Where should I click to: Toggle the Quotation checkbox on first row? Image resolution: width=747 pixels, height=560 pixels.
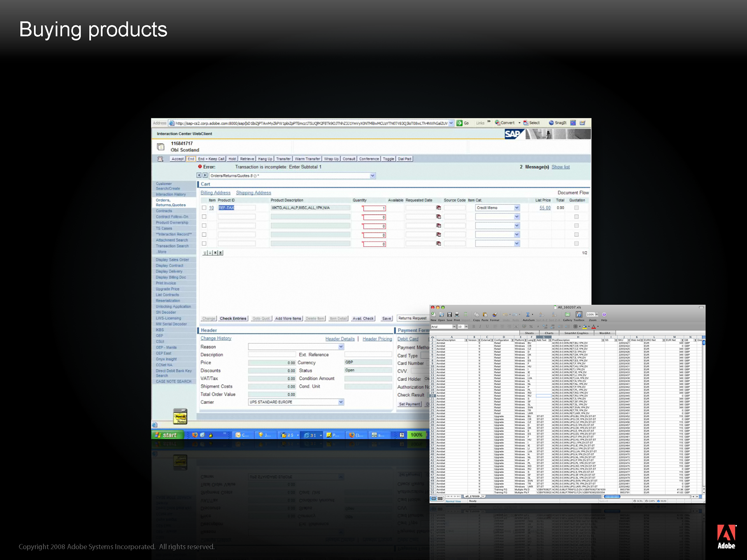click(577, 208)
